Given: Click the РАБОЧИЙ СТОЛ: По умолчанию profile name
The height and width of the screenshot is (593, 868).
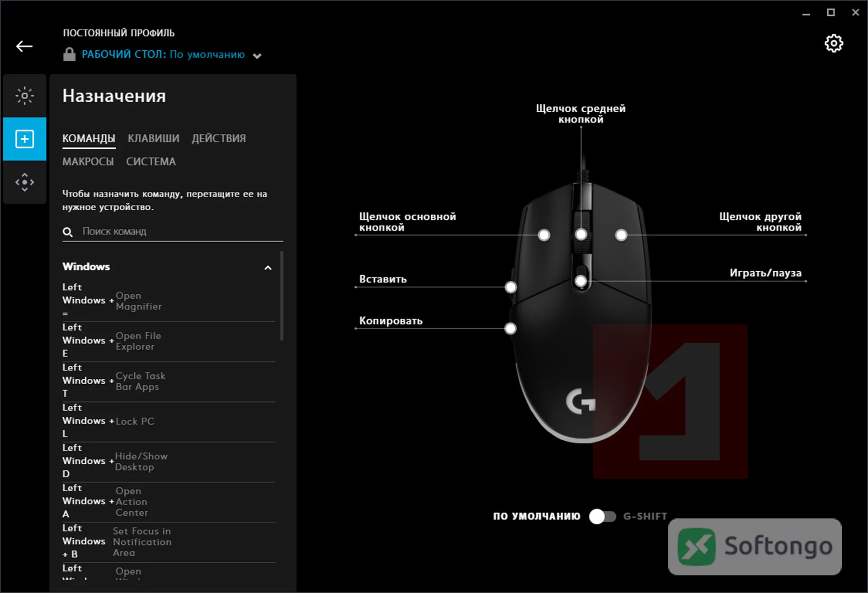Looking at the screenshot, I should coord(163,54).
